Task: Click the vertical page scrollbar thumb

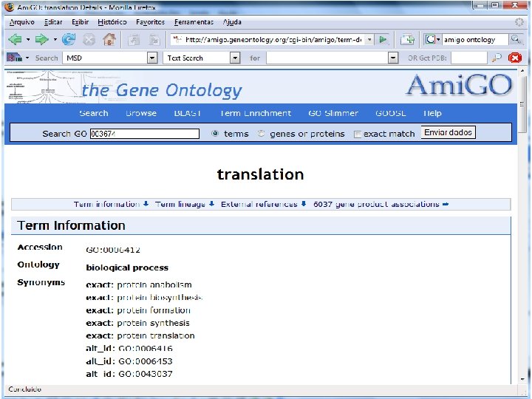Action: pyautogui.click(x=522, y=103)
